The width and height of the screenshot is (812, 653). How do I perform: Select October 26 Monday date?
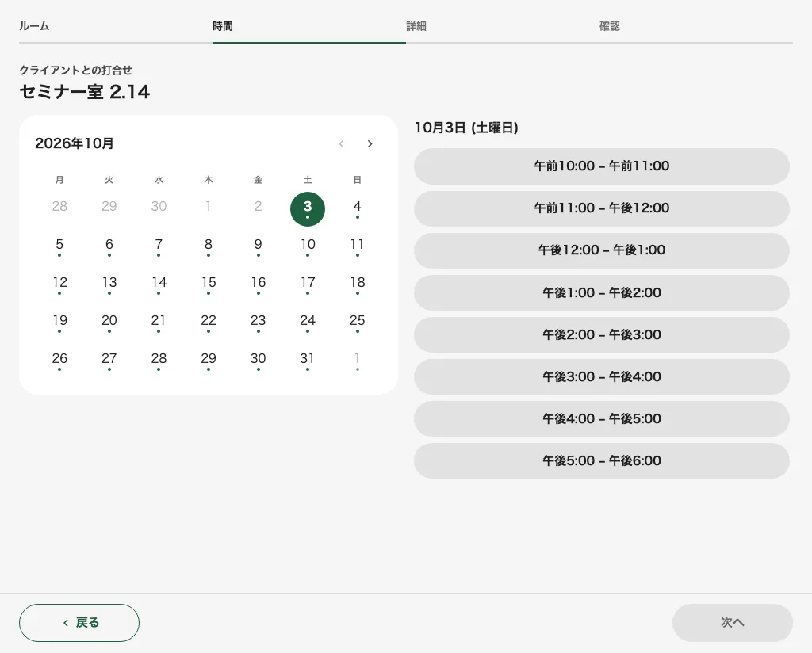[59, 361]
